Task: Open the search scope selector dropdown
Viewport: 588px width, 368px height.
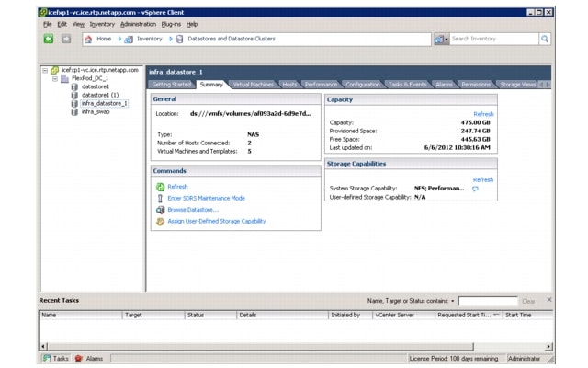Action: tap(441, 39)
